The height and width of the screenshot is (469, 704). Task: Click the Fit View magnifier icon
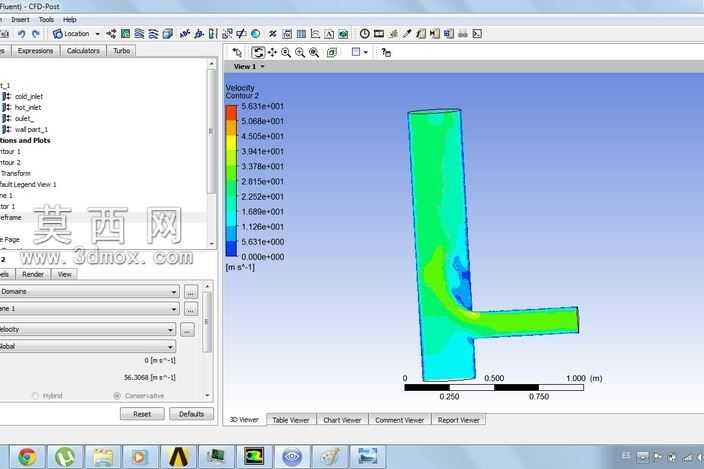pos(314,53)
